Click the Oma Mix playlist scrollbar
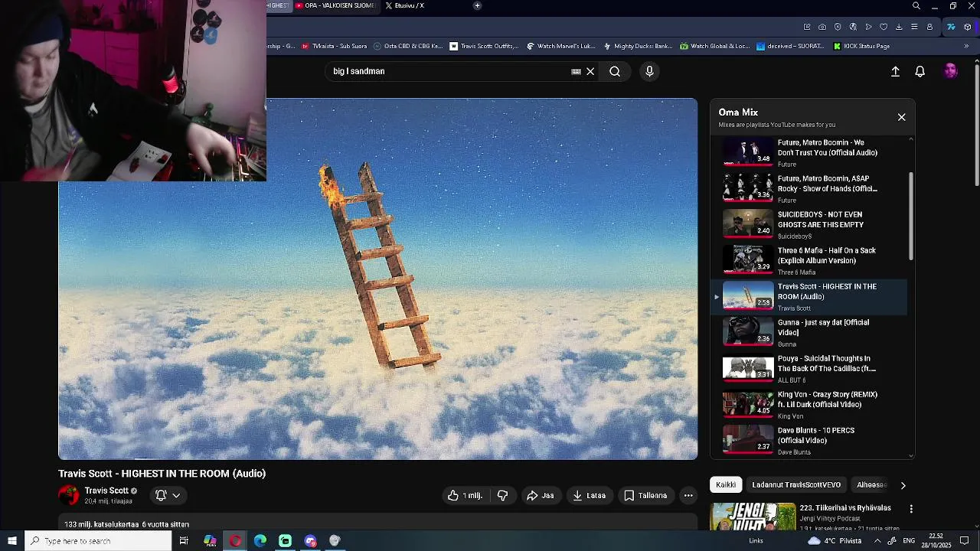The height and width of the screenshot is (551, 980). point(911,216)
